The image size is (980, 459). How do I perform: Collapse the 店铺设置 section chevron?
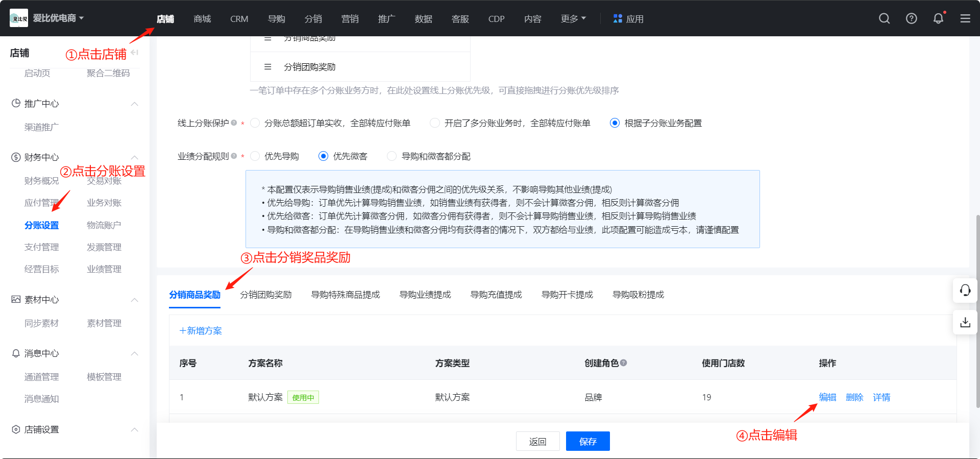coord(135,429)
